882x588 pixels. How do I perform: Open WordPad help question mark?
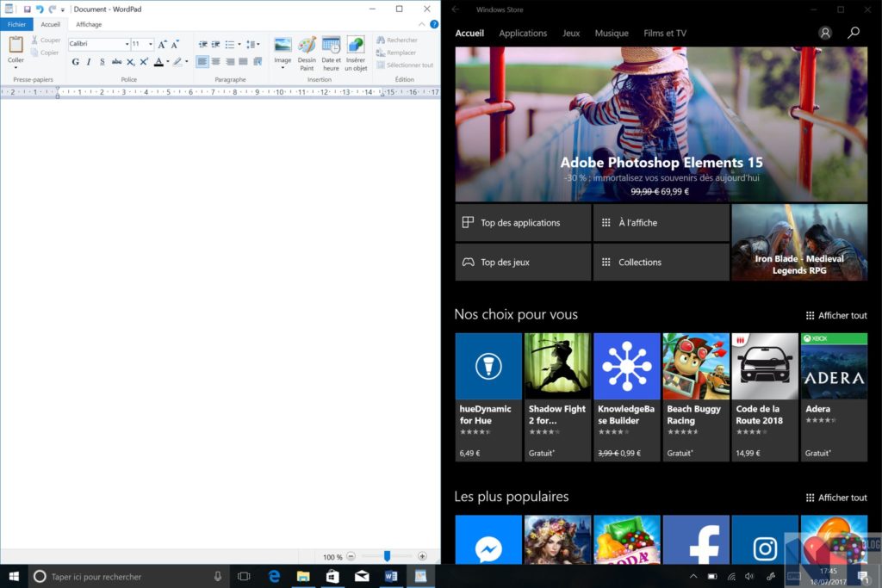434,24
